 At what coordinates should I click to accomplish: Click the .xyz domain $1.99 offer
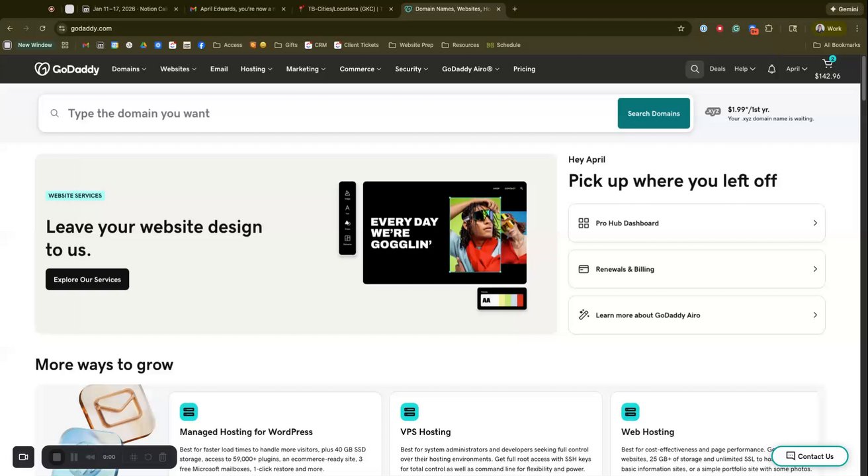759,114
